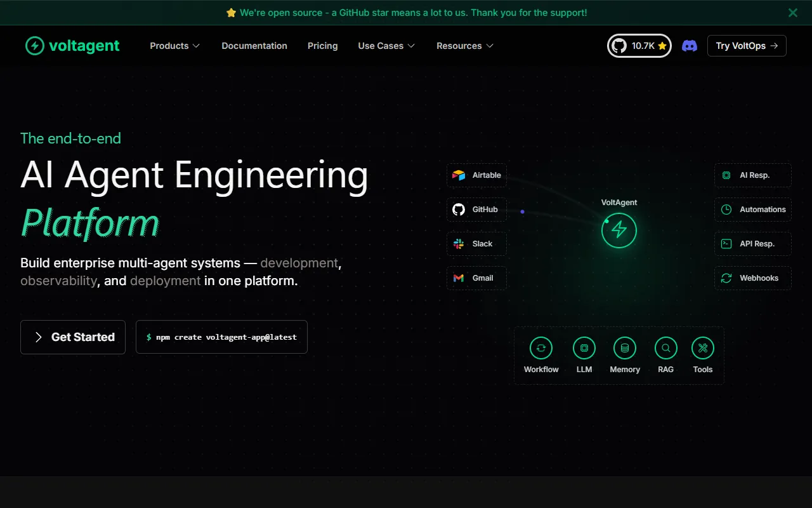Select the AI Resp. output node
The height and width of the screenshot is (508, 812).
[753, 175]
